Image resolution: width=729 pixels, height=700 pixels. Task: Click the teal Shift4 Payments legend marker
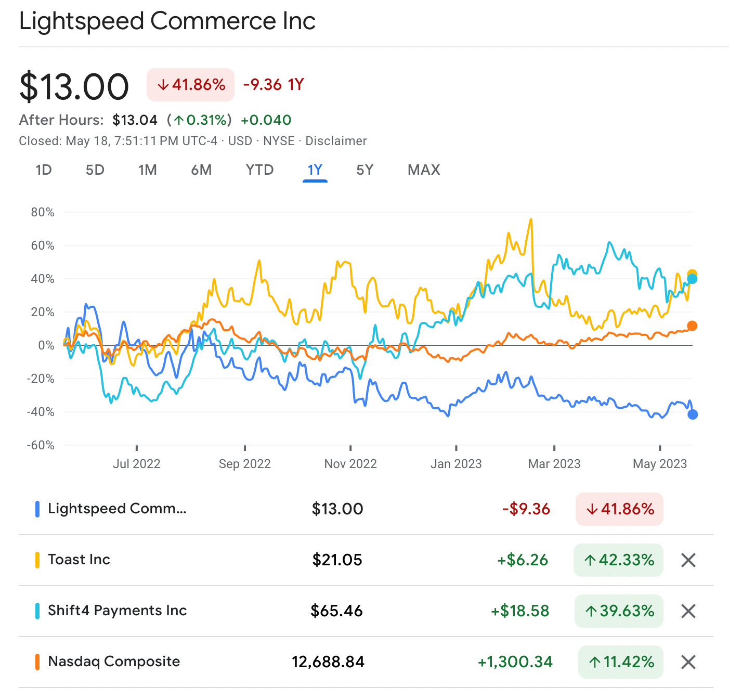point(36,611)
